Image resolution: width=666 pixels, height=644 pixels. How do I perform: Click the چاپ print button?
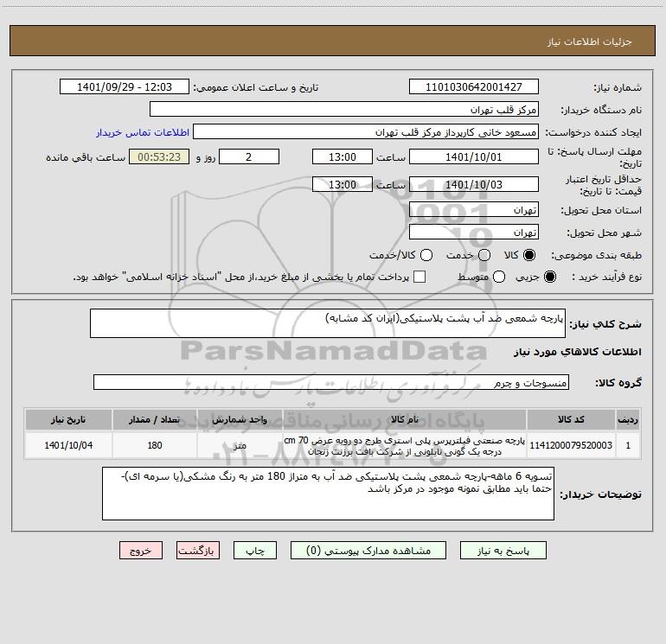[255, 551]
